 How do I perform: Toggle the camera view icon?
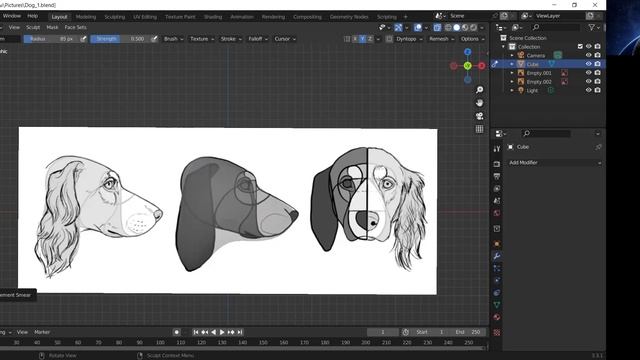point(480,116)
